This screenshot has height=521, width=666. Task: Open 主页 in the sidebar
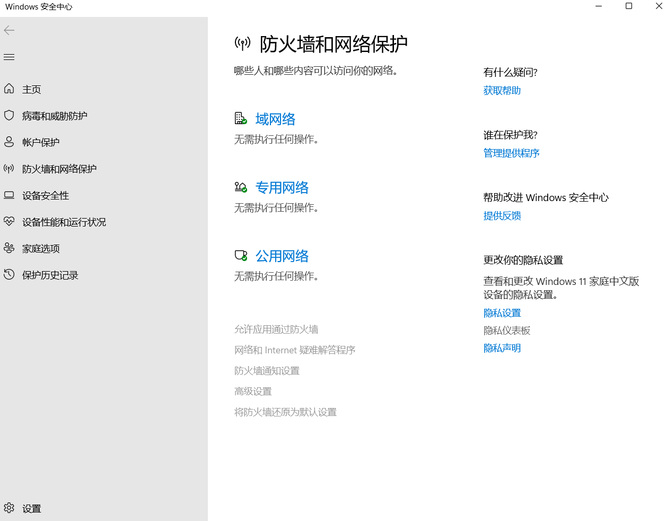point(31,89)
